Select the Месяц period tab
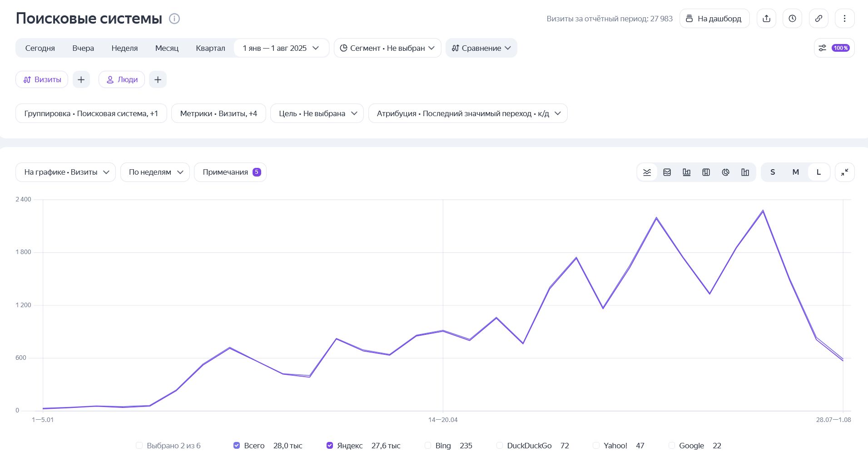The width and height of the screenshot is (868, 461). coord(167,48)
